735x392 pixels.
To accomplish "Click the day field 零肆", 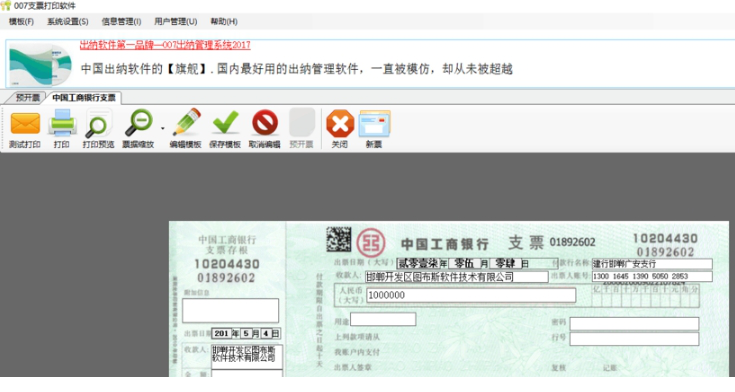I will [x=505, y=264].
